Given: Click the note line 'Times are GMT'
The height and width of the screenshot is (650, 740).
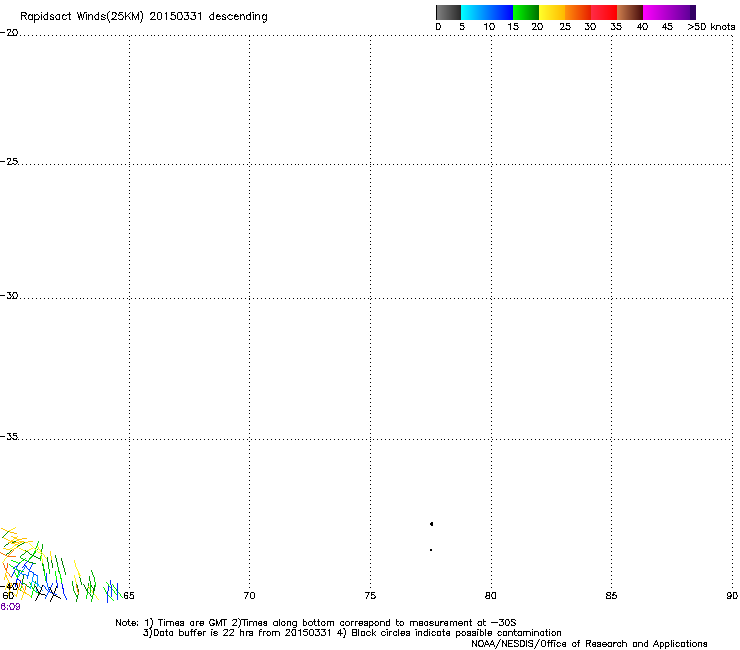Looking at the screenshot, I should (x=193, y=623).
